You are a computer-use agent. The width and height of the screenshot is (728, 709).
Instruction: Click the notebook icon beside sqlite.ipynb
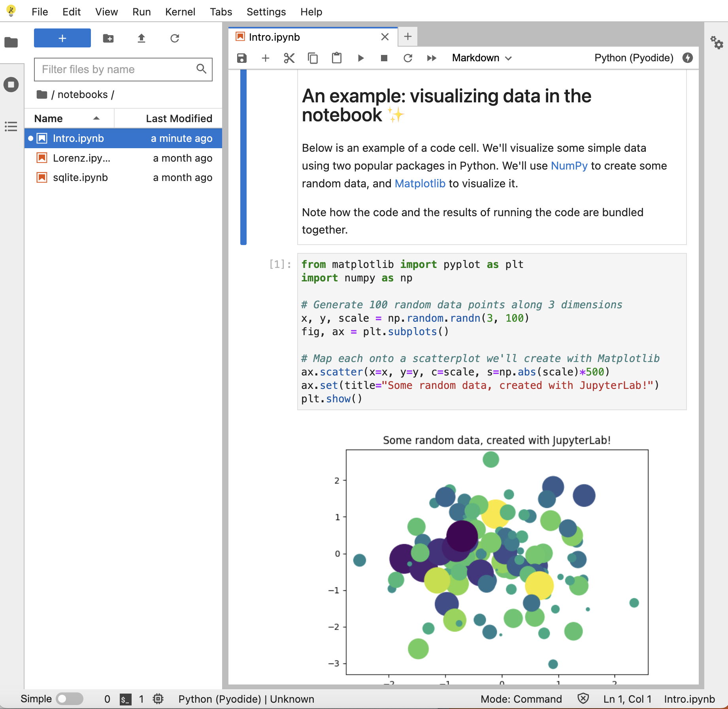(42, 177)
